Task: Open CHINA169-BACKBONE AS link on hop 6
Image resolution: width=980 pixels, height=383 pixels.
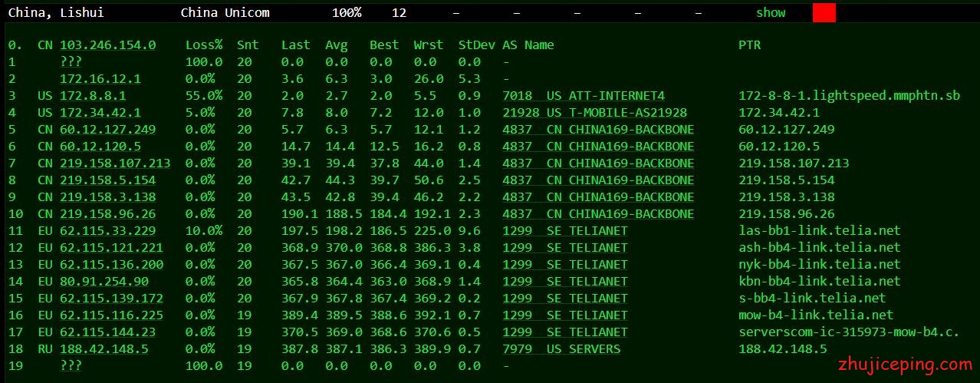Action: click(x=598, y=147)
